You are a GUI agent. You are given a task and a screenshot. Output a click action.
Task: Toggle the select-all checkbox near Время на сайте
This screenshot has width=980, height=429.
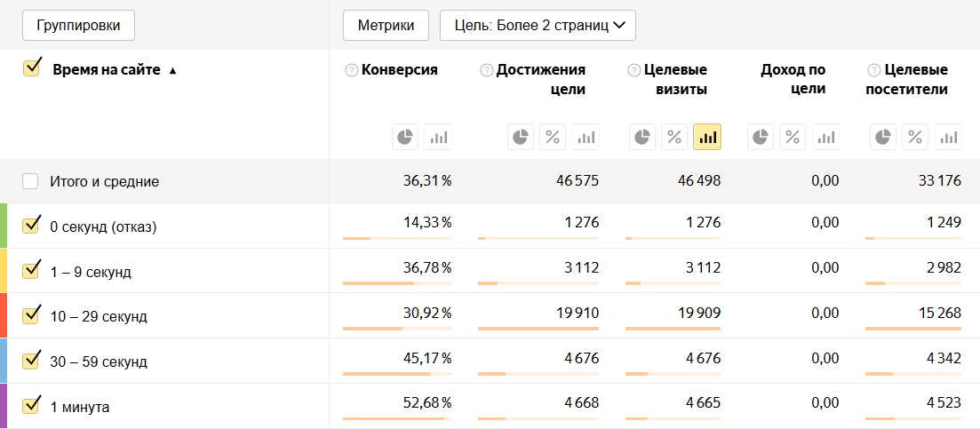click(x=32, y=68)
